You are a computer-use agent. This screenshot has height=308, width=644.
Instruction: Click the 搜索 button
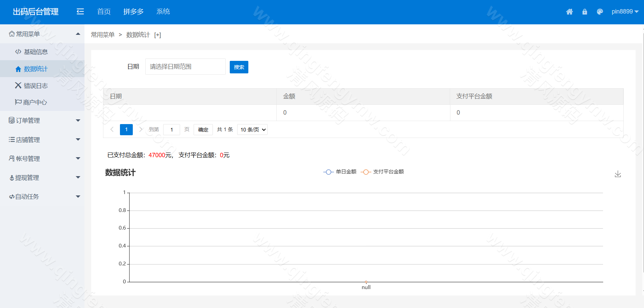pyautogui.click(x=239, y=67)
